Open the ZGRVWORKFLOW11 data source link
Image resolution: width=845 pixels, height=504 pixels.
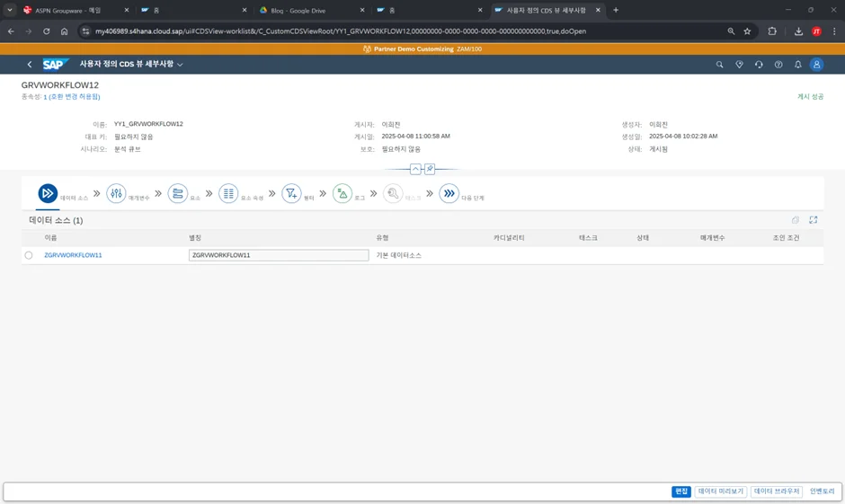click(x=73, y=255)
